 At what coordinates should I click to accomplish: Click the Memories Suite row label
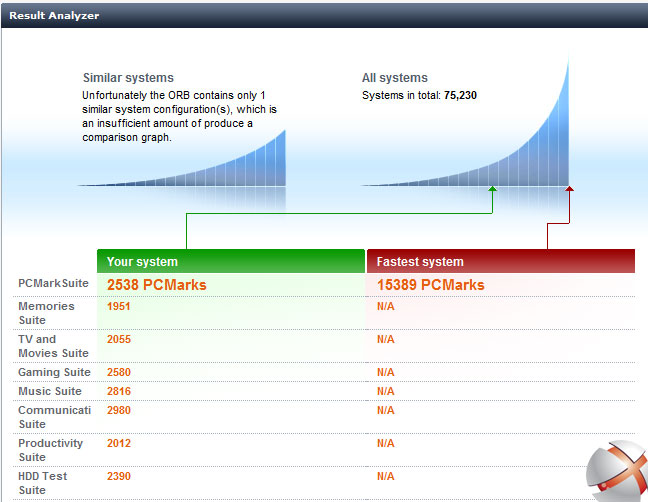(x=46, y=313)
